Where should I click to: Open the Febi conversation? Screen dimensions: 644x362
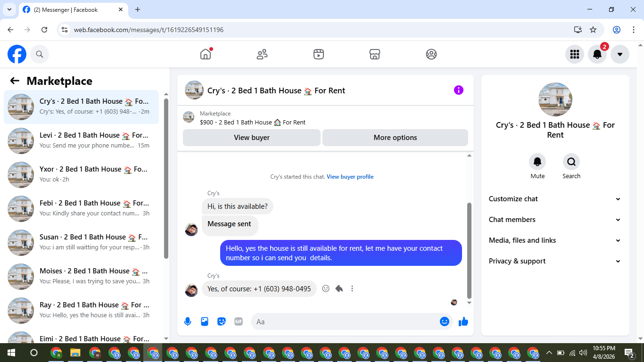(81, 209)
